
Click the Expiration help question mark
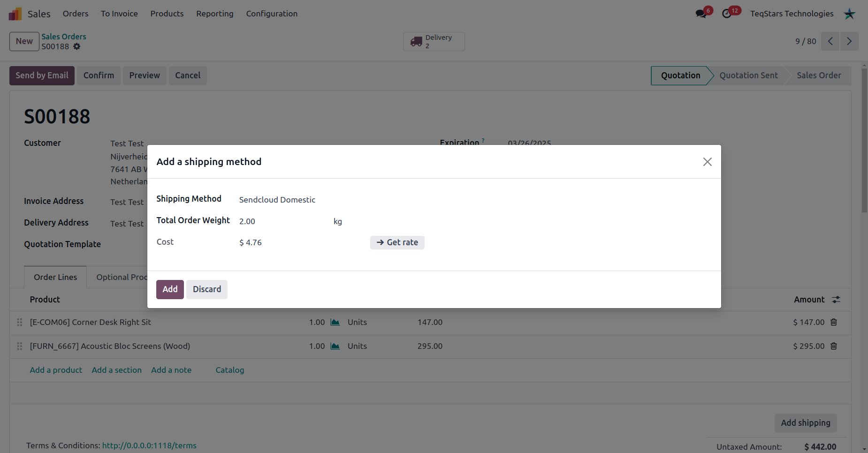483,140
